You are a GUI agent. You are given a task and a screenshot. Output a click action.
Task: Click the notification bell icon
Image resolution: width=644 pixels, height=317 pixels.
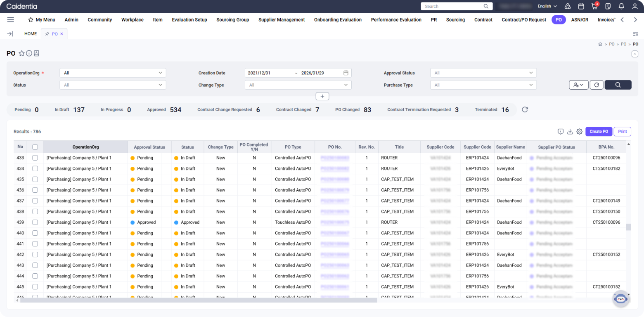pyautogui.click(x=621, y=6)
